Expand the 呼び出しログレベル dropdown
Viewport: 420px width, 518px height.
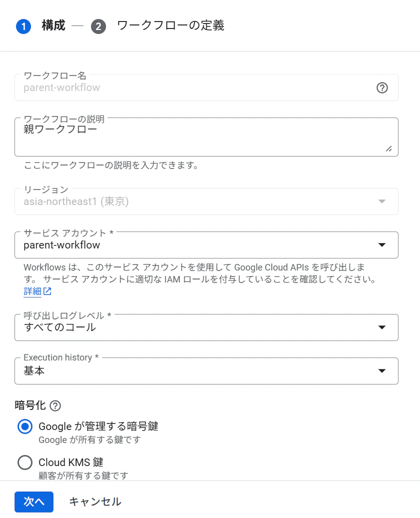(206, 327)
